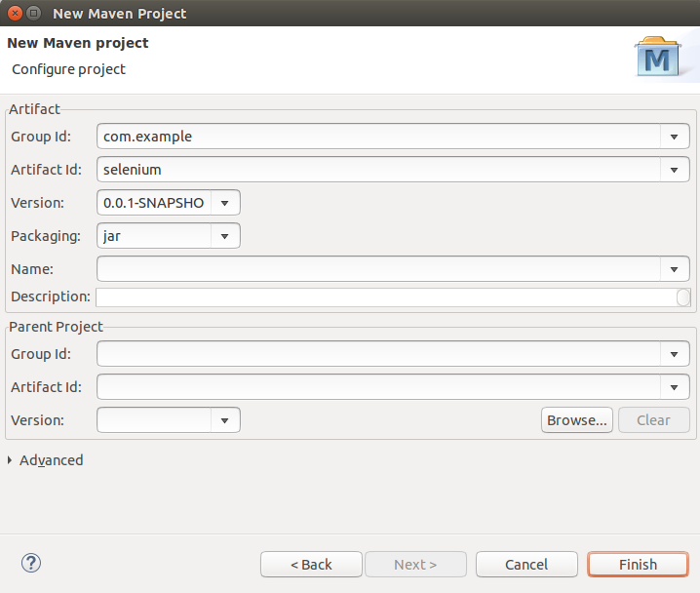Expand the Advanced section
Screen dimensions: 700x593
(46, 460)
